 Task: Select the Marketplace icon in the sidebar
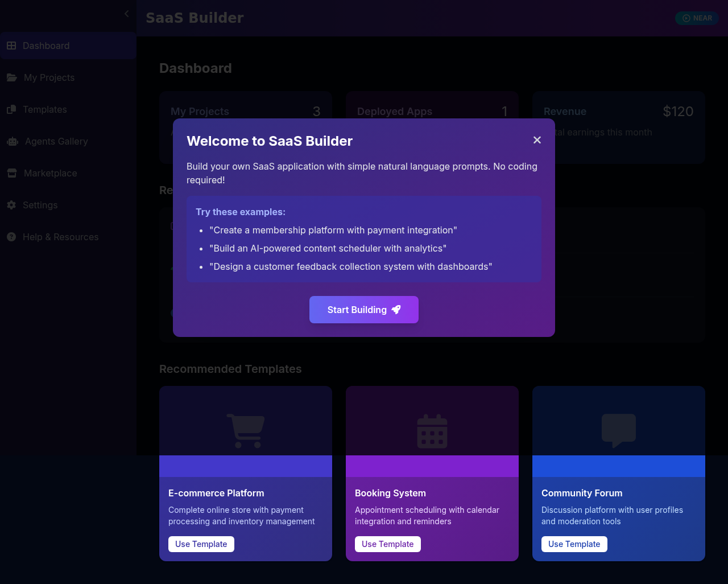coord(12,173)
